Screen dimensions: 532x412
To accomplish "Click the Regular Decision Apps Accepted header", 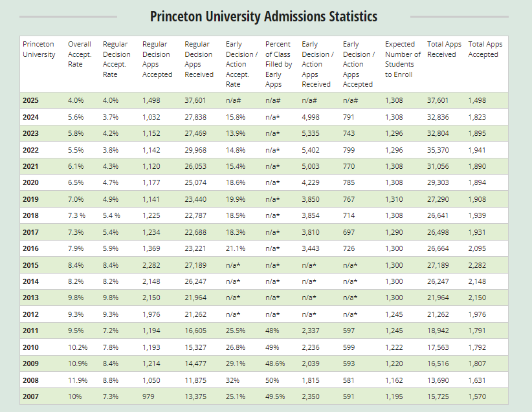I will [x=157, y=60].
